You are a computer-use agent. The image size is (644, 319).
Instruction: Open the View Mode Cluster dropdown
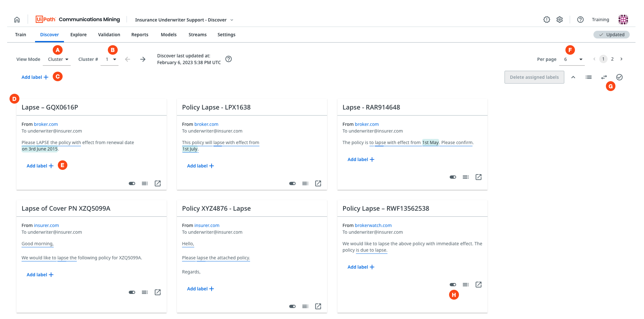coord(58,59)
